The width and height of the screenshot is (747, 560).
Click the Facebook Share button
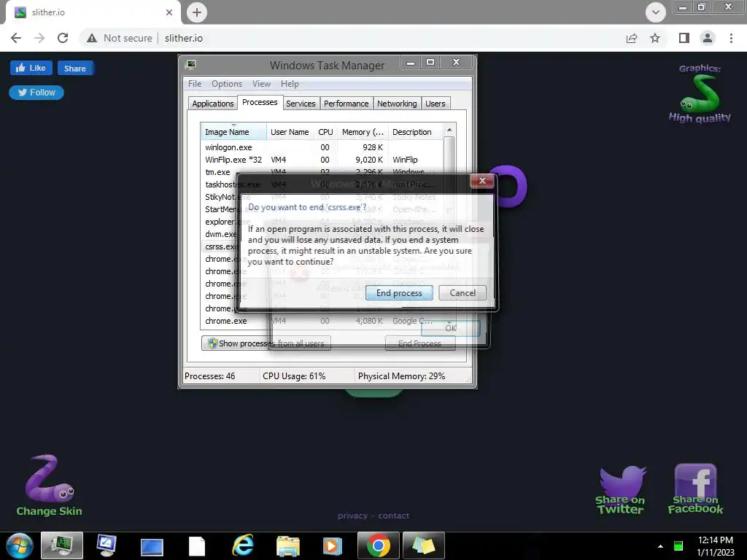(75, 68)
